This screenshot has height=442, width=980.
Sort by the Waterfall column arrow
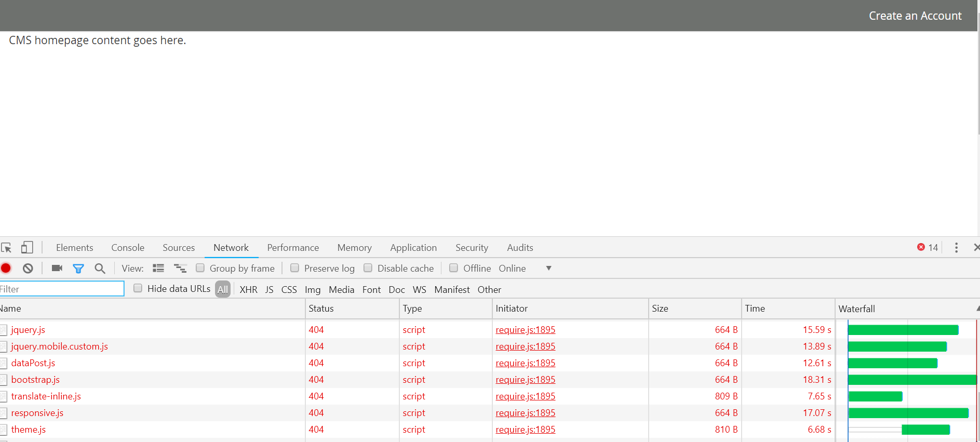click(x=977, y=309)
